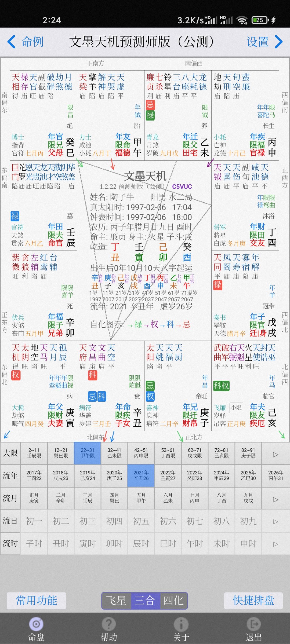Expand more 流月 months arrow

tap(275, 500)
